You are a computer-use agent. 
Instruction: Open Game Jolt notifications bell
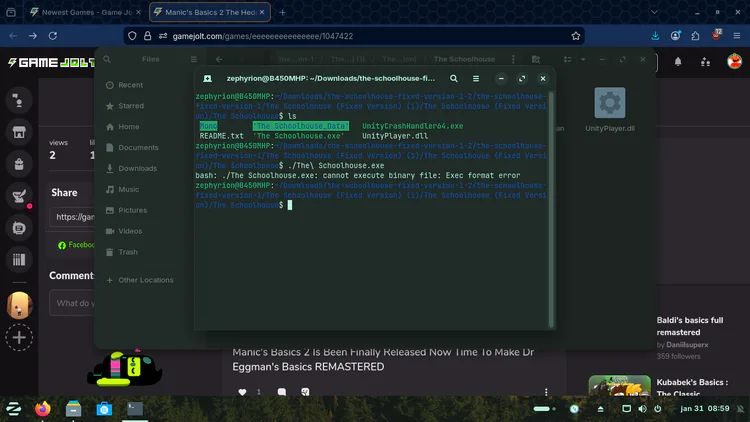point(678,62)
